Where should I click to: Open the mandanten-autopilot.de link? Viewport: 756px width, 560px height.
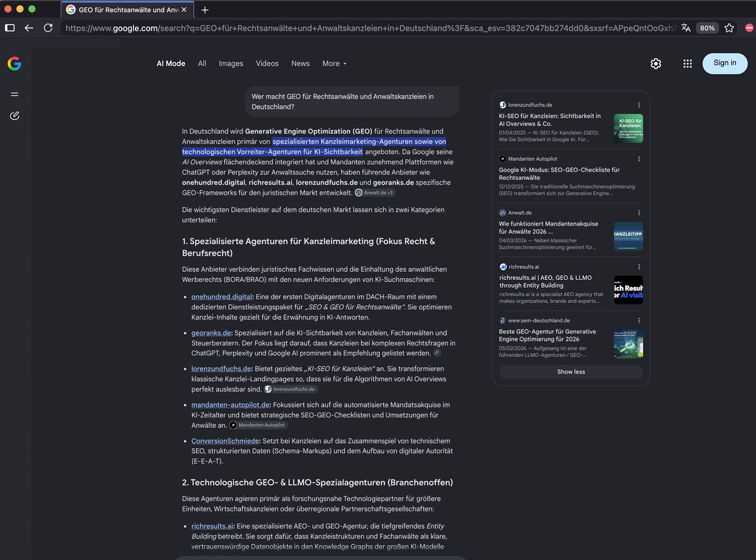[x=230, y=405]
